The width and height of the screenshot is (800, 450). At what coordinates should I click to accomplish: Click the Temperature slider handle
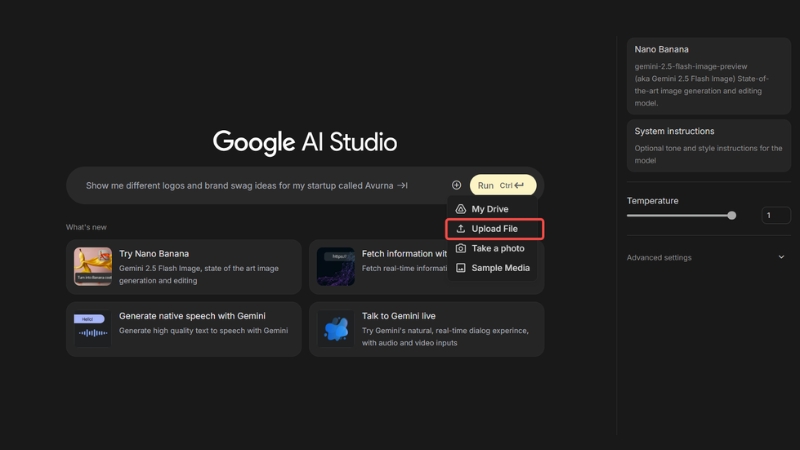point(732,215)
